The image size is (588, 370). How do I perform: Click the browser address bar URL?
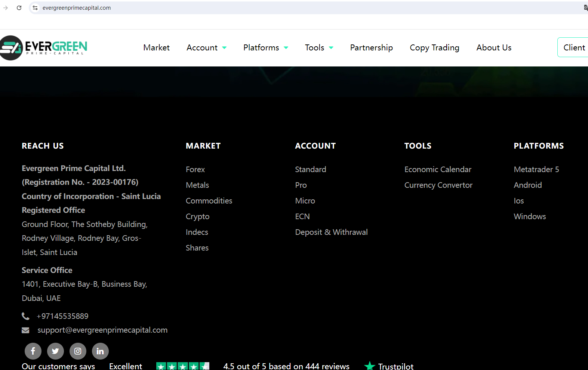tap(77, 8)
